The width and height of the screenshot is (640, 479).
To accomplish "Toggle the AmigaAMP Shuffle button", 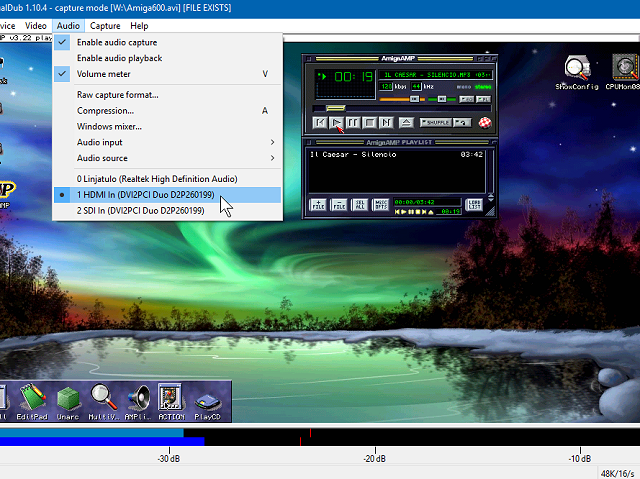I will click(436, 122).
